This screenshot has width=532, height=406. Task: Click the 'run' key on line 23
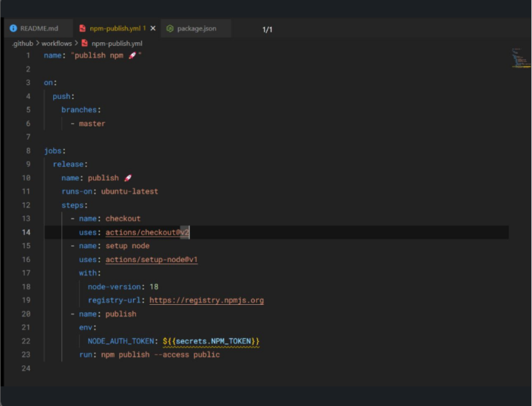[x=86, y=355]
